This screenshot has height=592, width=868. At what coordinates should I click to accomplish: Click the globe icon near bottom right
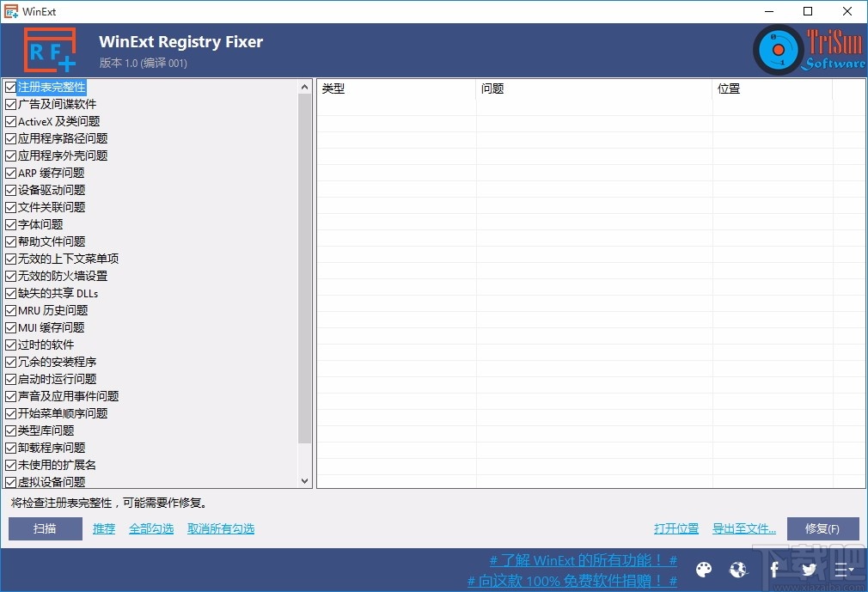738,570
